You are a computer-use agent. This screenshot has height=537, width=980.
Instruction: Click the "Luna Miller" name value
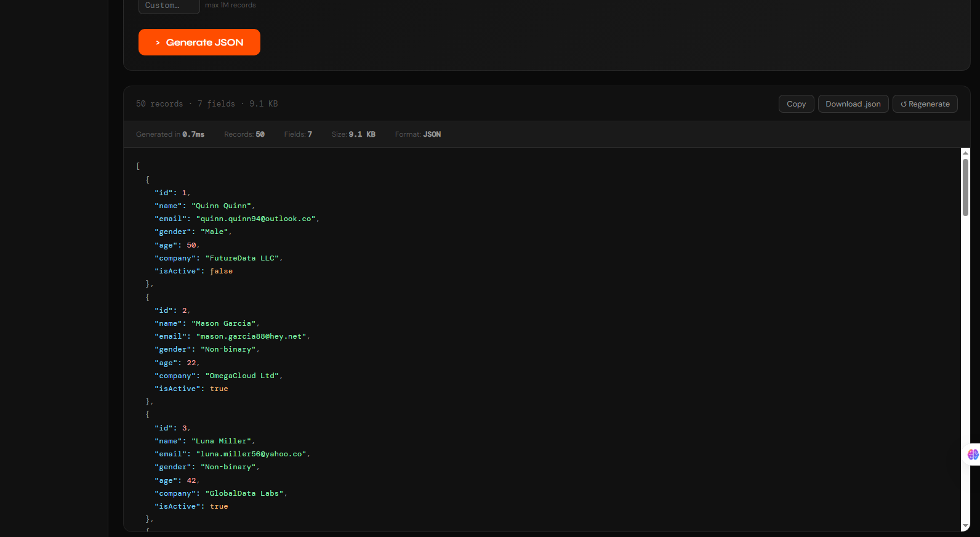pos(221,441)
